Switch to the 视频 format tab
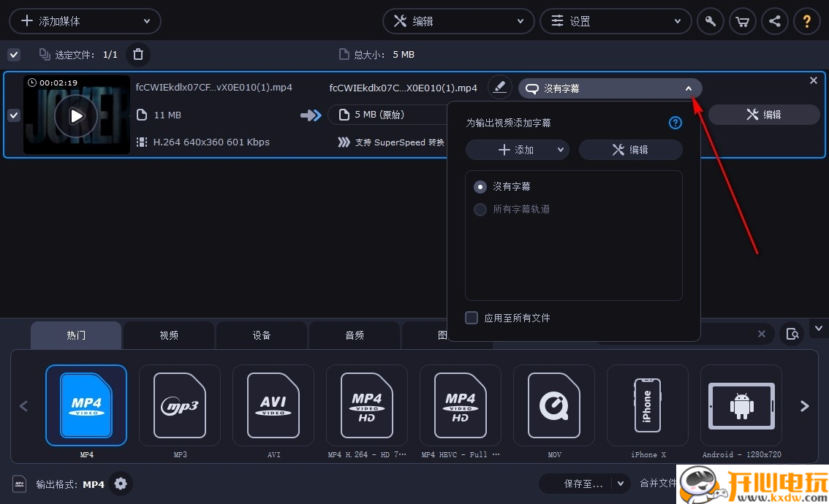The width and height of the screenshot is (829, 504). [x=169, y=335]
